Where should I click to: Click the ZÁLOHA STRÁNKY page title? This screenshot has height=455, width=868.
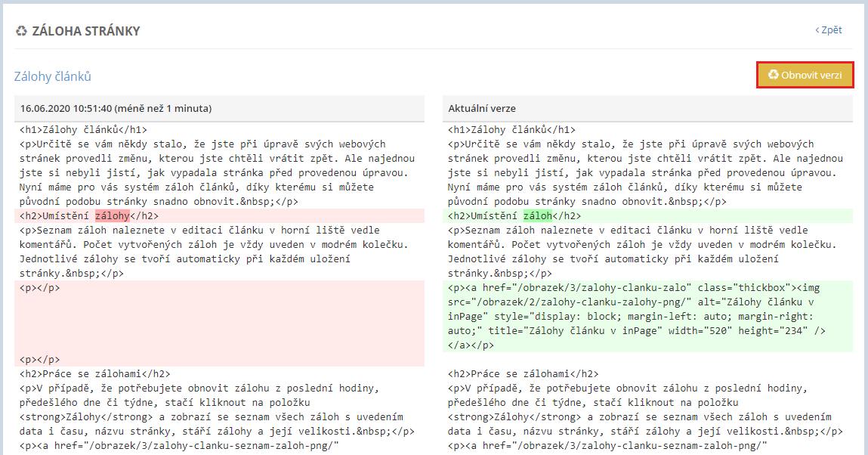[85, 31]
